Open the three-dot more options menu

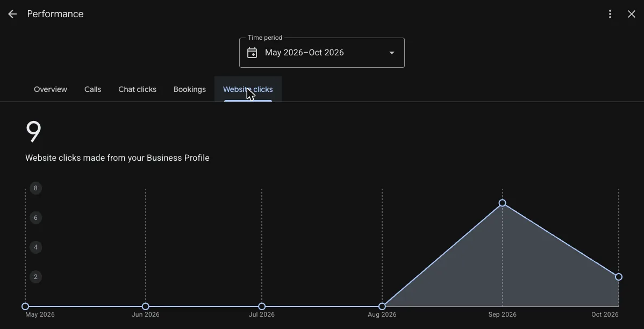pos(610,14)
